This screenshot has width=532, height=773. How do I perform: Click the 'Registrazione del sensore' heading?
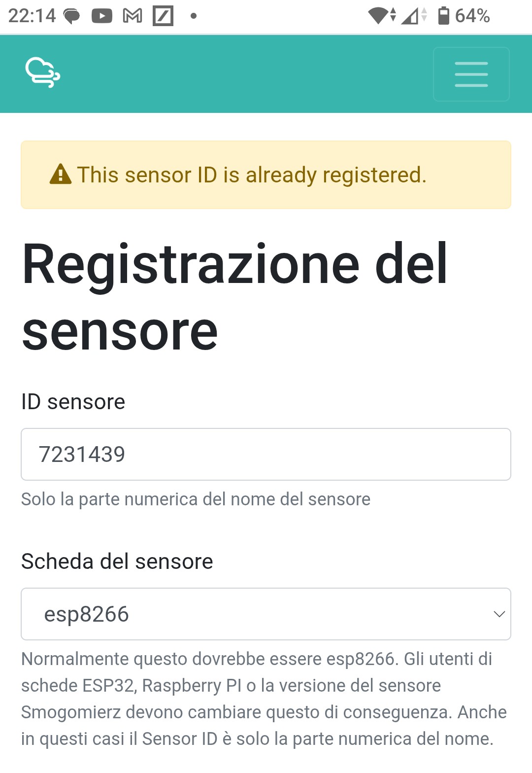point(234,297)
